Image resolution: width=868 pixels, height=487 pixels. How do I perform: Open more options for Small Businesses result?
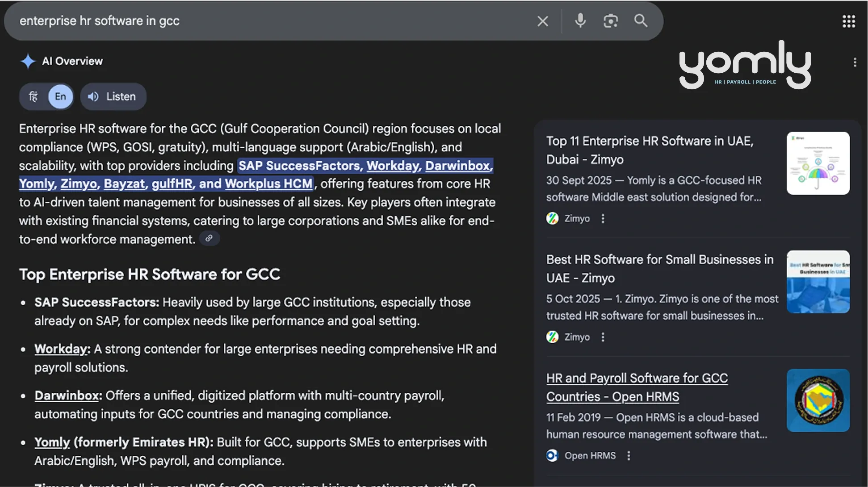(603, 337)
